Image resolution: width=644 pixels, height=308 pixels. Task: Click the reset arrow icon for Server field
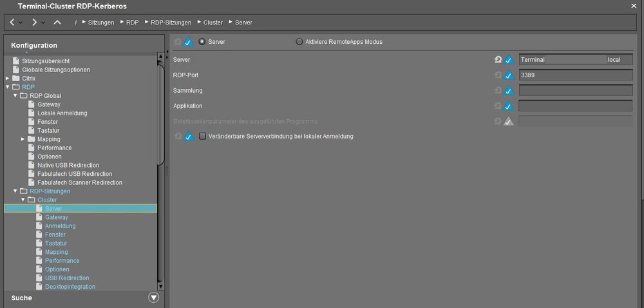point(498,60)
